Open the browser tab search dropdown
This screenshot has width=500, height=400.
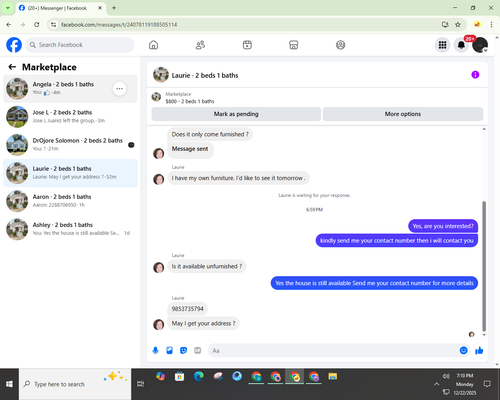[x=8, y=8]
